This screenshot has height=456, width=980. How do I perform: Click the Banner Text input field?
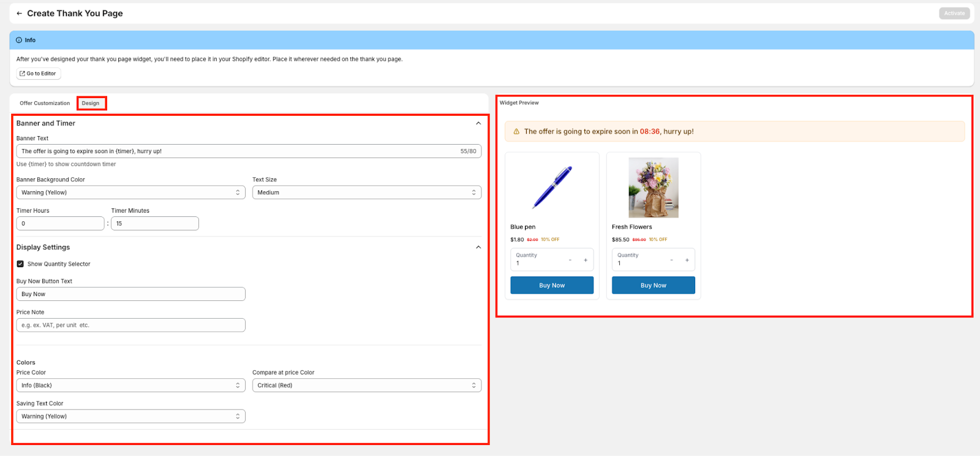click(x=239, y=151)
